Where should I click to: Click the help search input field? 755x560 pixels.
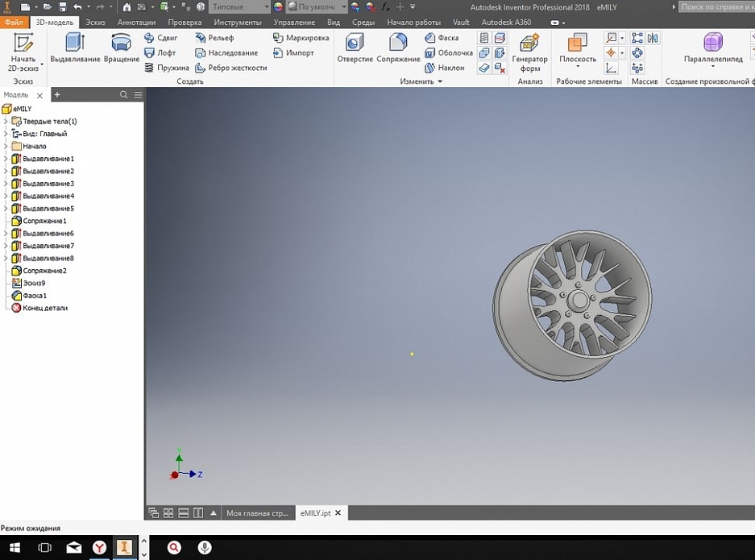coord(716,6)
